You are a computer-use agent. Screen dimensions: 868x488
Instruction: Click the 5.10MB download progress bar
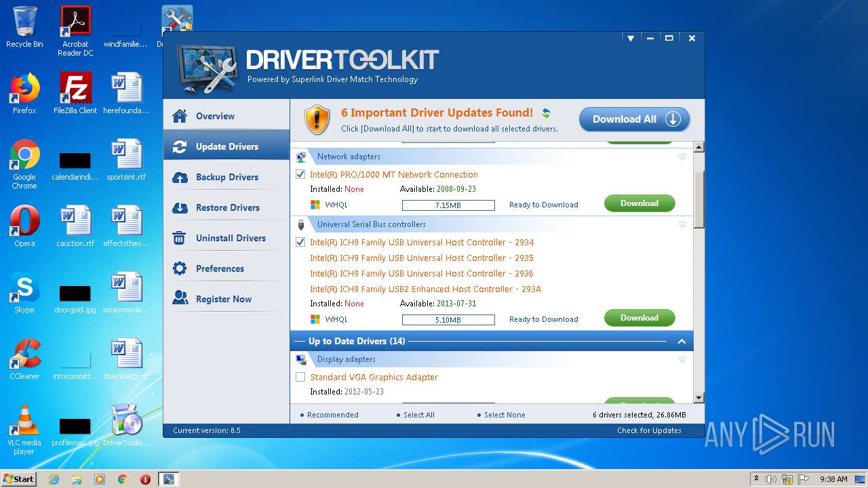448,319
